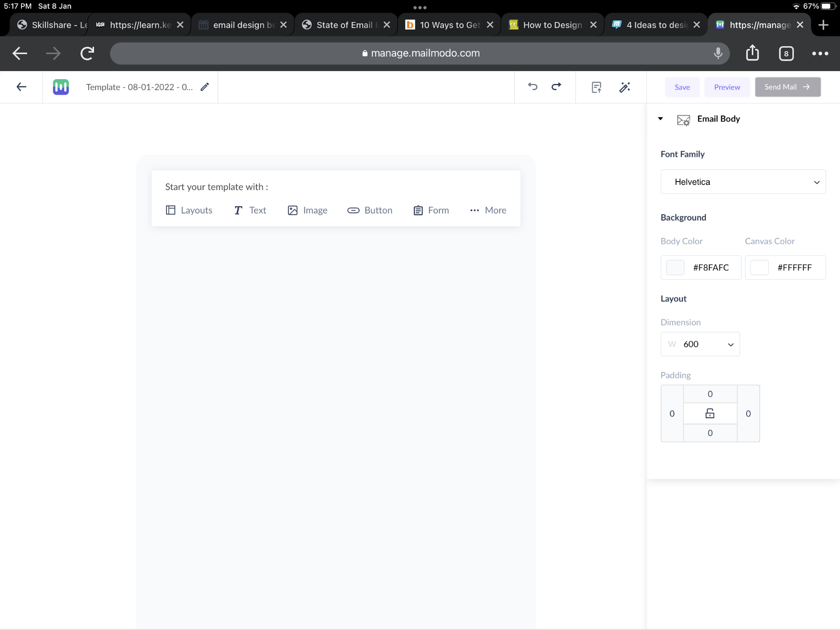840x630 pixels.
Task: Undo the last change
Action: pos(532,87)
